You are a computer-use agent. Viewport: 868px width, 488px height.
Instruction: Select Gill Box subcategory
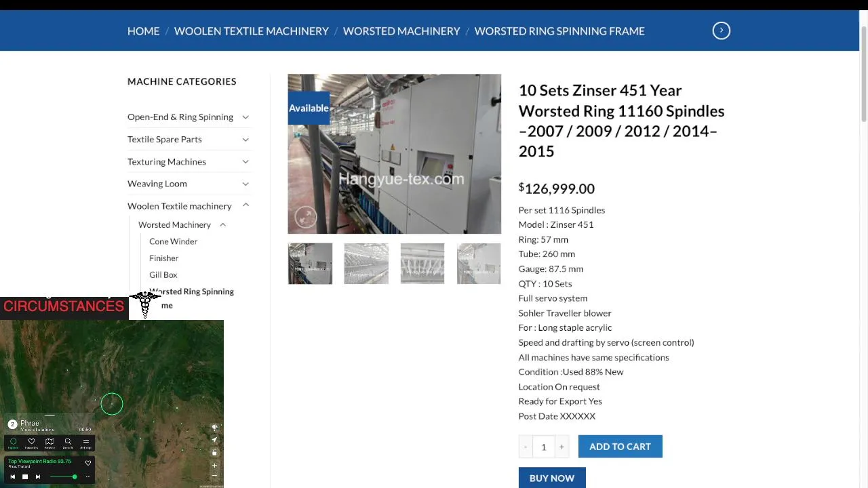[163, 274]
